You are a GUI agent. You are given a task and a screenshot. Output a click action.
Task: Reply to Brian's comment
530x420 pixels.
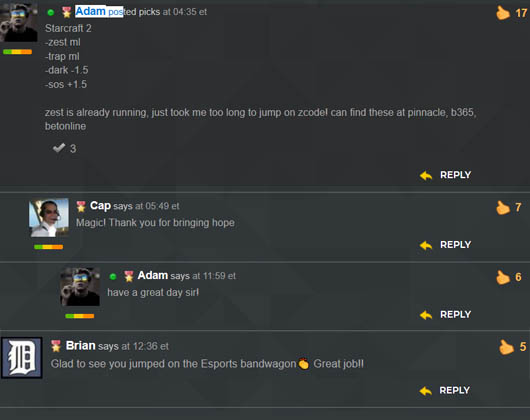(445, 391)
